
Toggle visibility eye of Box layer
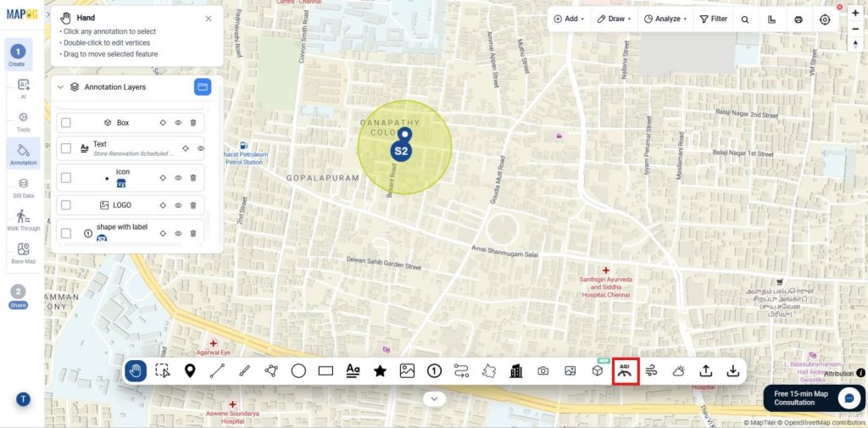178,123
